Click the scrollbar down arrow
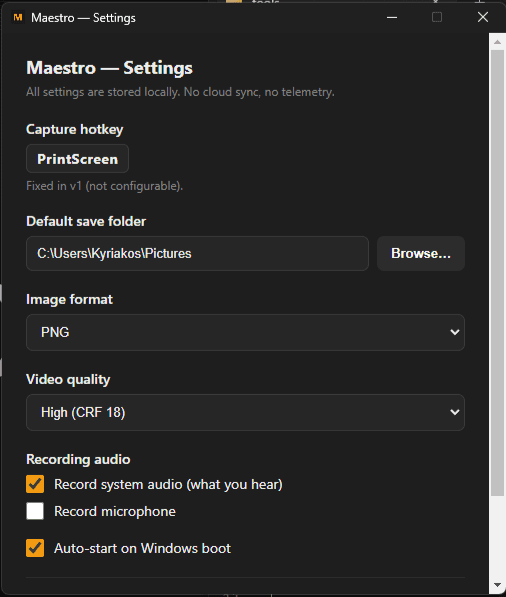This screenshot has height=597, width=506. [x=497, y=584]
